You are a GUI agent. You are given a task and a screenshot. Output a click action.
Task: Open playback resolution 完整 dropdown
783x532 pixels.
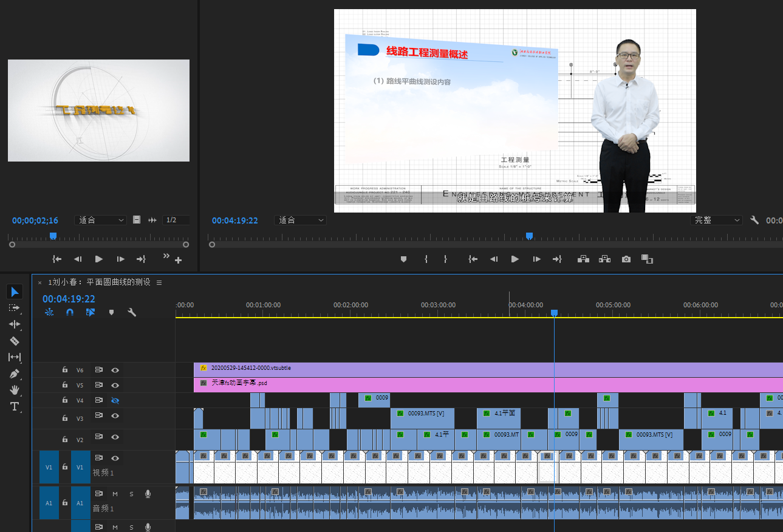point(717,220)
